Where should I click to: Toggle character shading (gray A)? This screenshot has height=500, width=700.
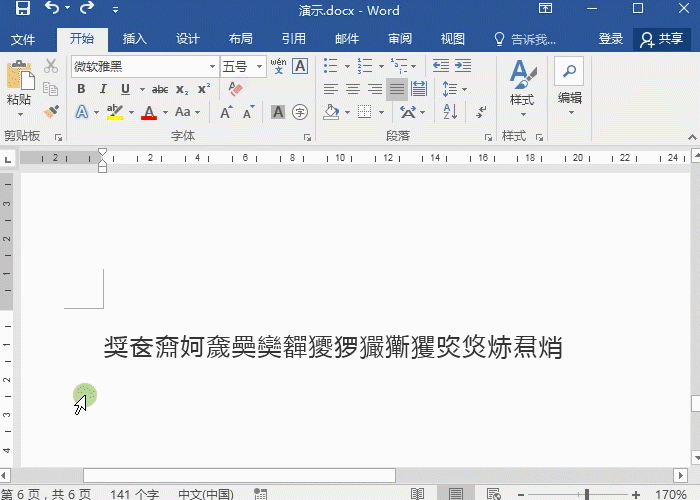[278, 112]
